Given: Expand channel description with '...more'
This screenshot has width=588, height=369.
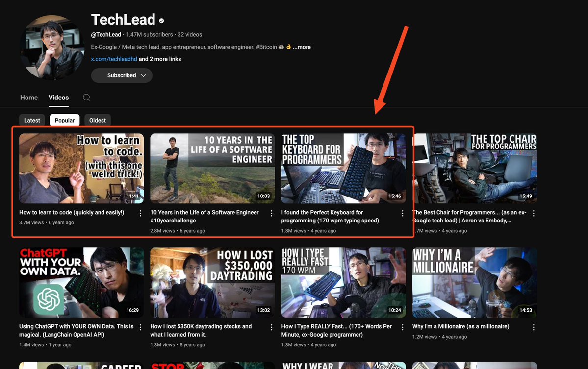Looking at the screenshot, I should click(x=302, y=47).
